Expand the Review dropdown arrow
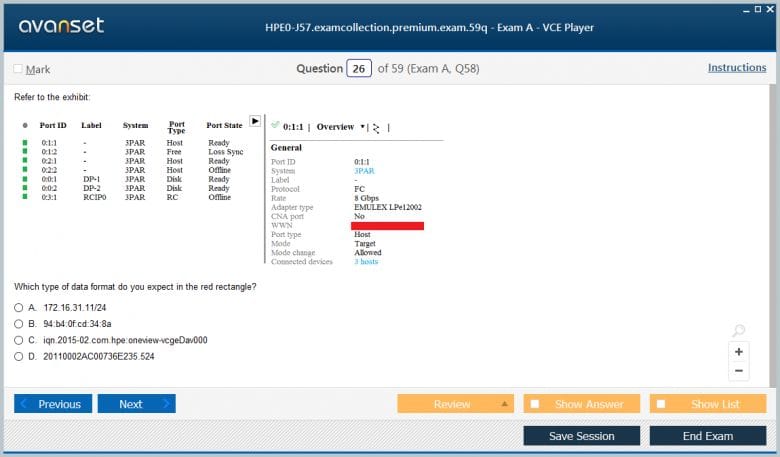The width and height of the screenshot is (780, 457). click(x=504, y=404)
